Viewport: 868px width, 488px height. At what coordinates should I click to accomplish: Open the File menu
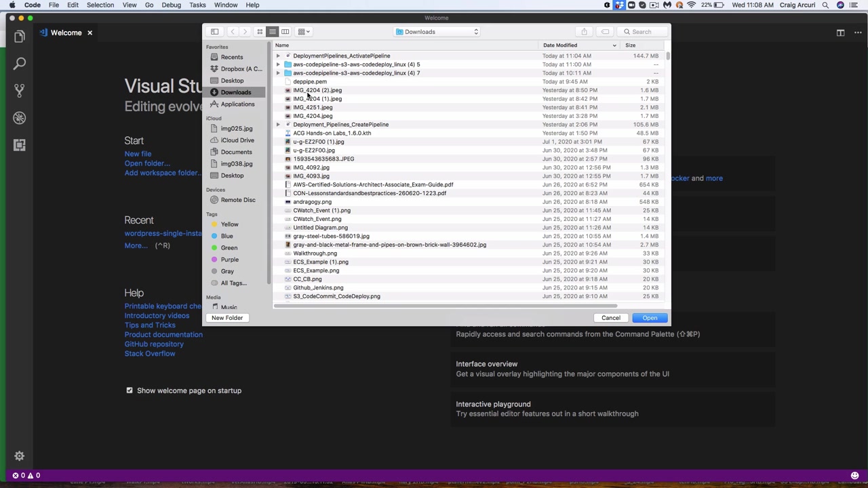click(x=54, y=5)
